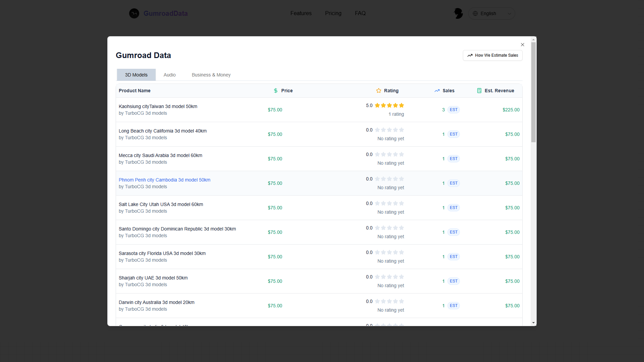Image resolution: width=644 pixels, height=362 pixels.
Task: Click '1 rating' text in Kaohsiung row
Action: pos(396,114)
